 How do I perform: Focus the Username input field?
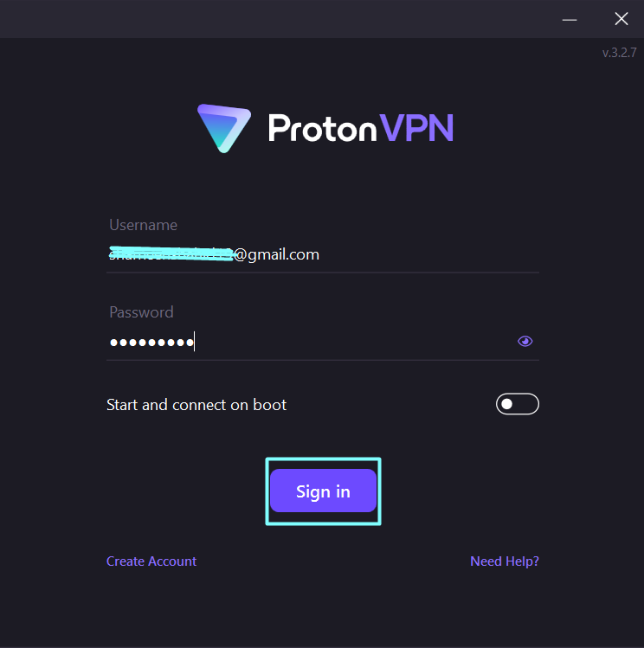click(322, 254)
